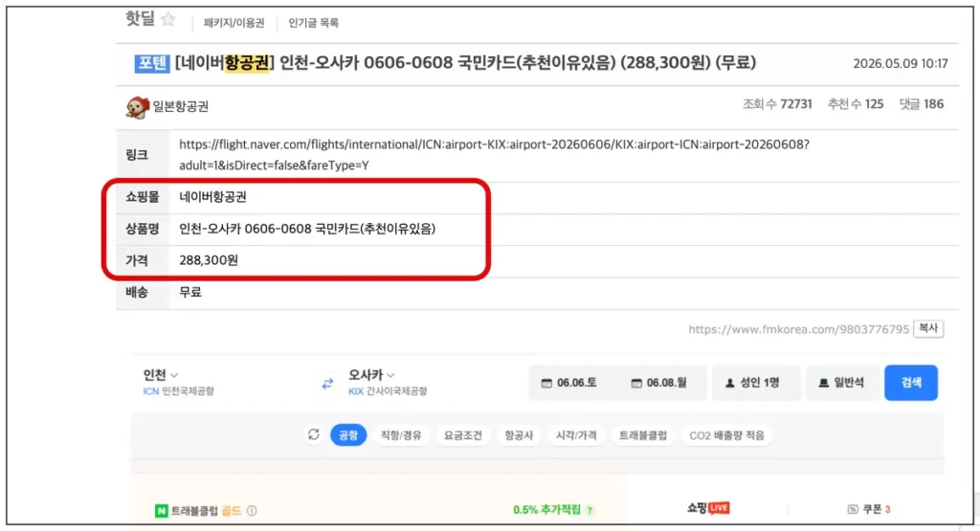Toggle the CO2 배출량 적음 filter
Image resolution: width=980 pixels, height=531 pixels.
click(x=727, y=435)
